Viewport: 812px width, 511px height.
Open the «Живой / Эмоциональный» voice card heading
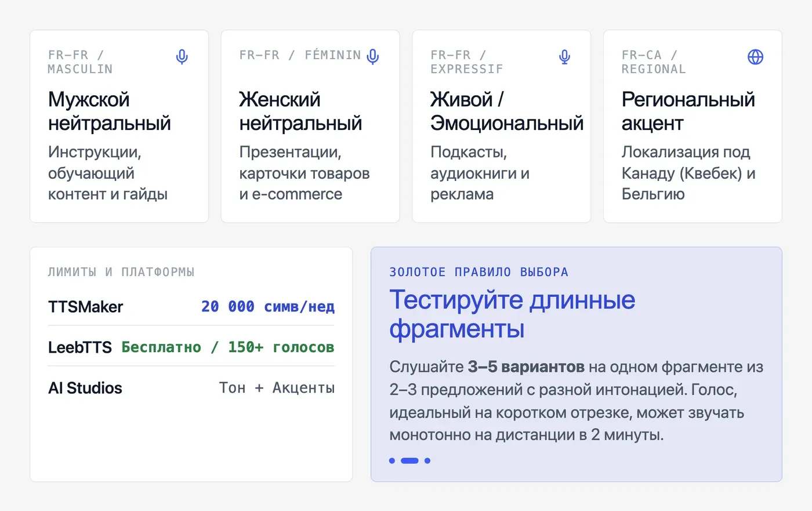[x=507, y=111]
